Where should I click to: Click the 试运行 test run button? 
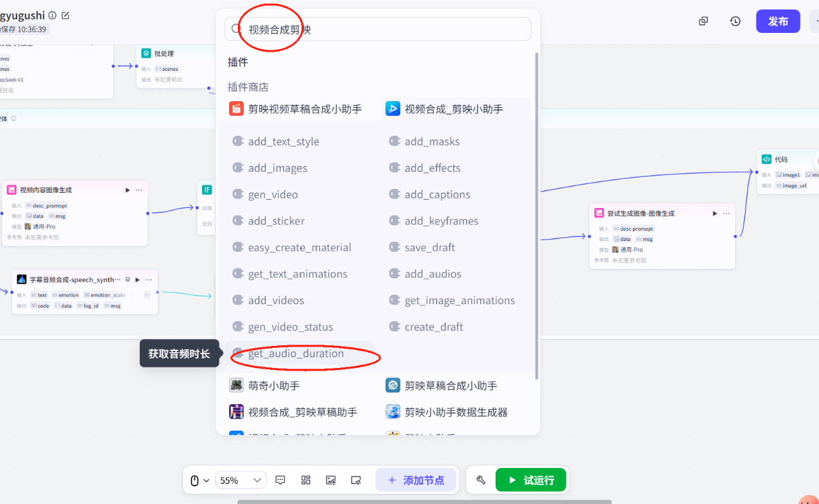tap(531, 480)
